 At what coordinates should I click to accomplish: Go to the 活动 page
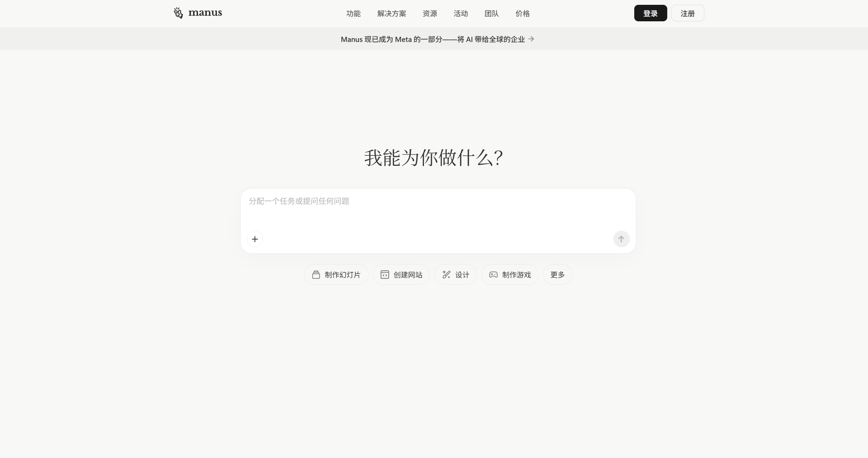pos(461,13)
